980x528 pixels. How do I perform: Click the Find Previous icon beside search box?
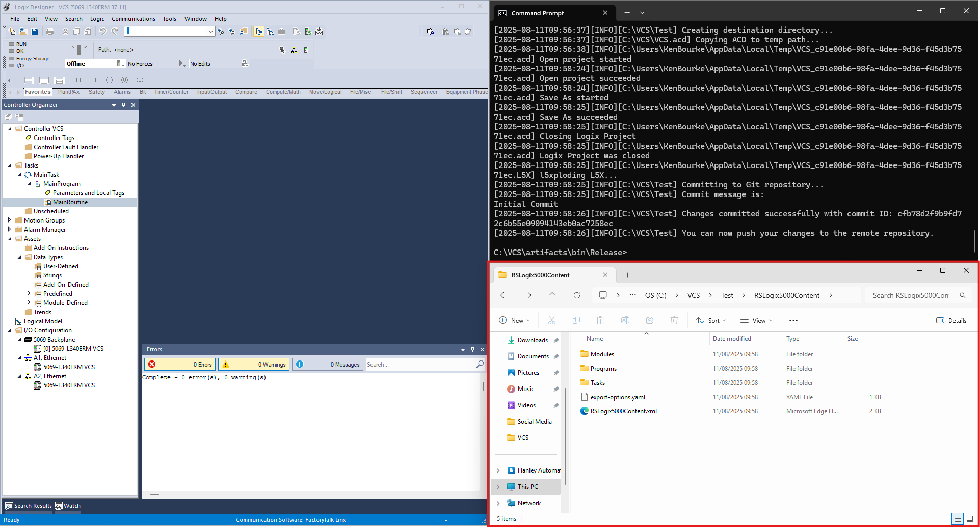pos(221,32)
